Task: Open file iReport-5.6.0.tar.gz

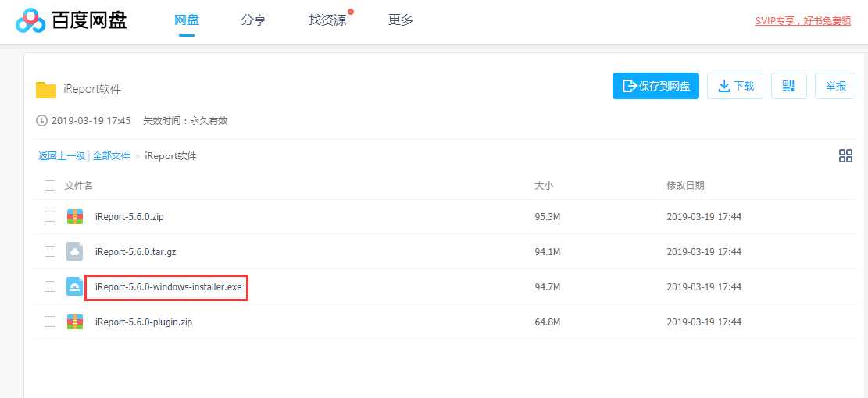Action: (x=136, y=251)
